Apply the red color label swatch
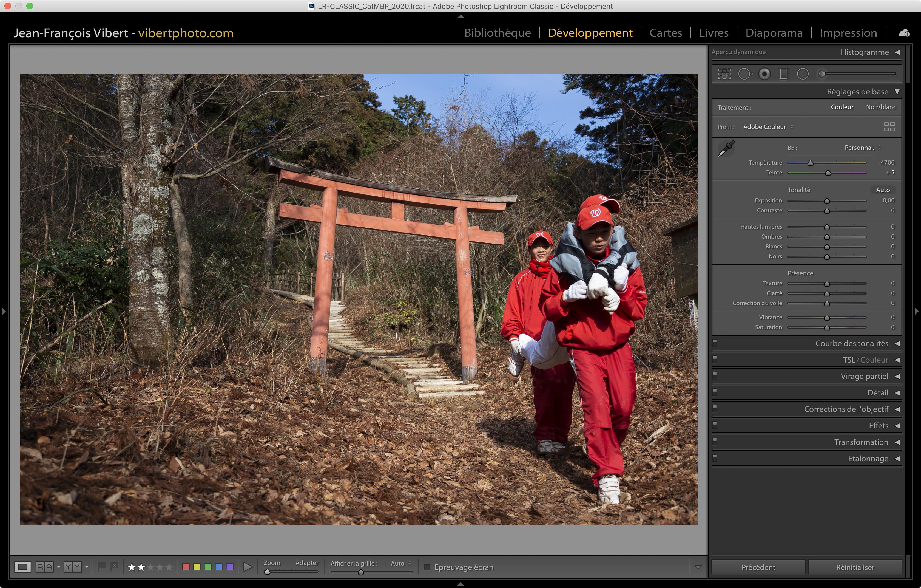921x588 pixels. click(x=186, y=567)
